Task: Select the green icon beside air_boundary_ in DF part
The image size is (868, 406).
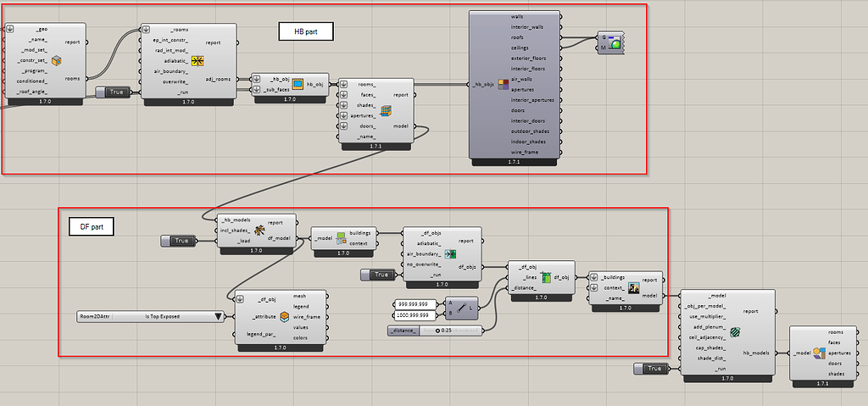Action: tap(451, 254)
